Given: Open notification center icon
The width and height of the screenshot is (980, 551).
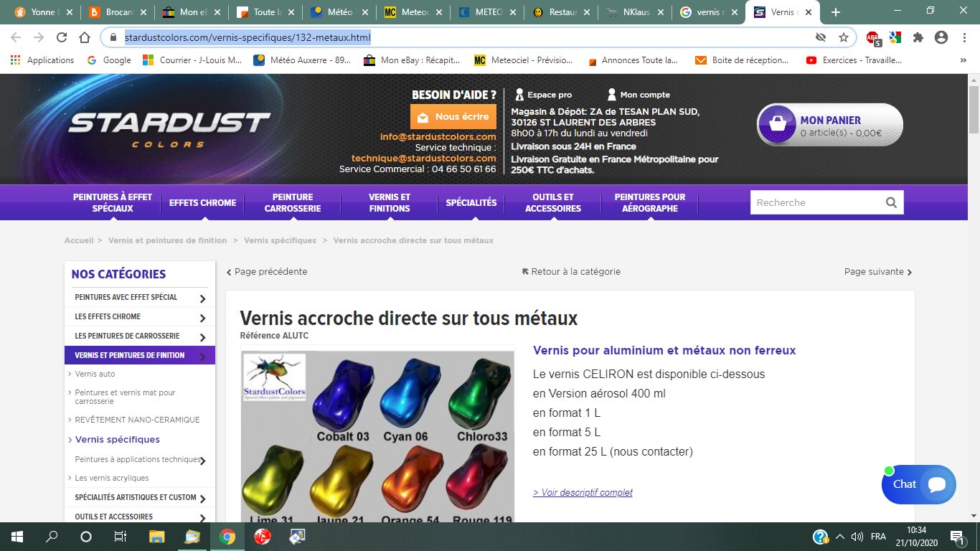Looking at the screenshot, I should 956,536.
